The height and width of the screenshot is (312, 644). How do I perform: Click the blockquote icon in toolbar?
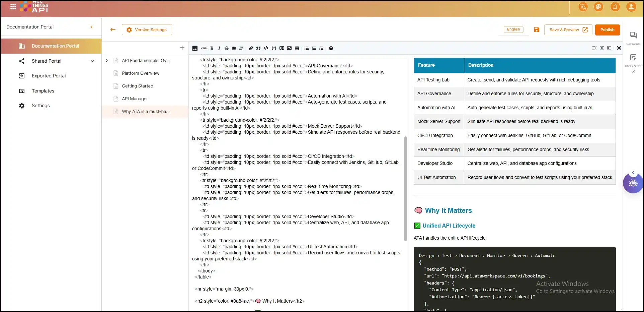pyautogui.click(x=258, y=48)
